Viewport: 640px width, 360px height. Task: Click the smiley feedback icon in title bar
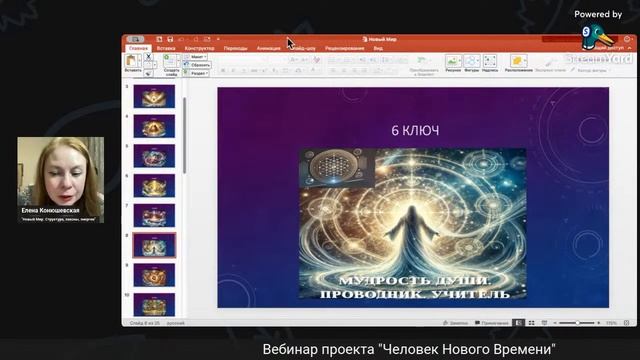[627, 39]
